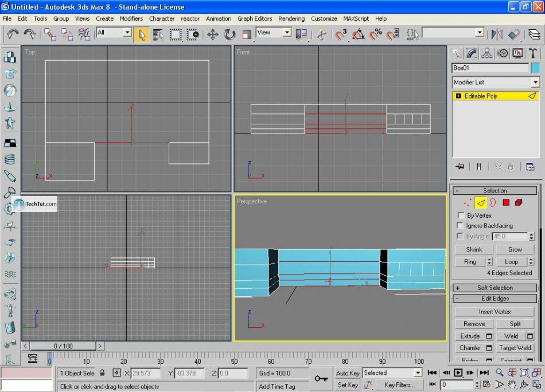Select the Vertex sub-object level
545x392 pixels.
(x=468, y=202)
